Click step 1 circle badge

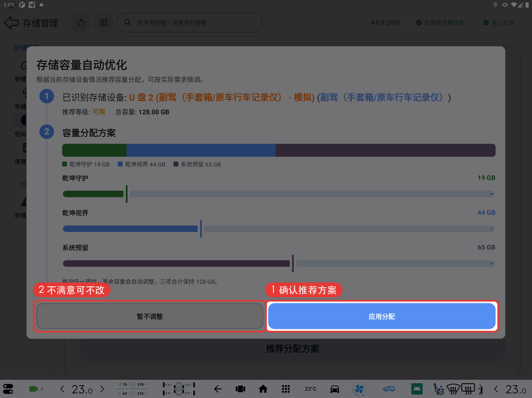point(46,96)
